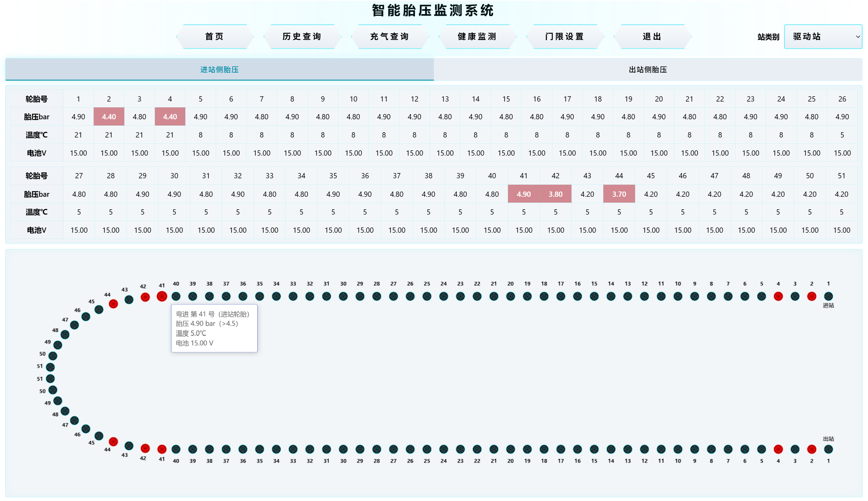The width and height of the screenshot is (868, 501).
Task: Select tire icon 30 on bottom track
Action: [343, 449]
